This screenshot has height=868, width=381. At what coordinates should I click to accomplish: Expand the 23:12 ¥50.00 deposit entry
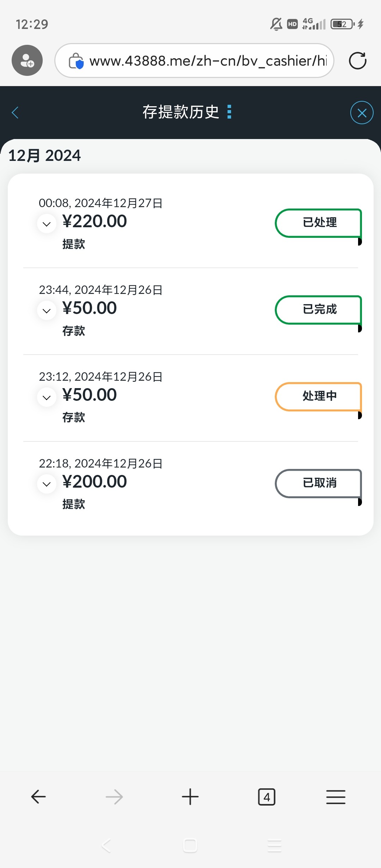point(47,397)
